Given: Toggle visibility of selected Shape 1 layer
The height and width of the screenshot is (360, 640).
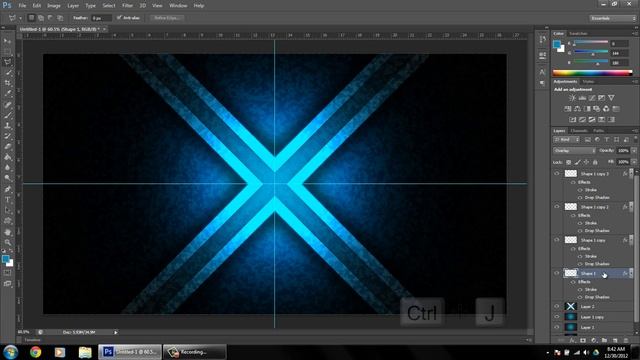Looking at the screenshot, I should pyautogui.click(x=557, y=273).
